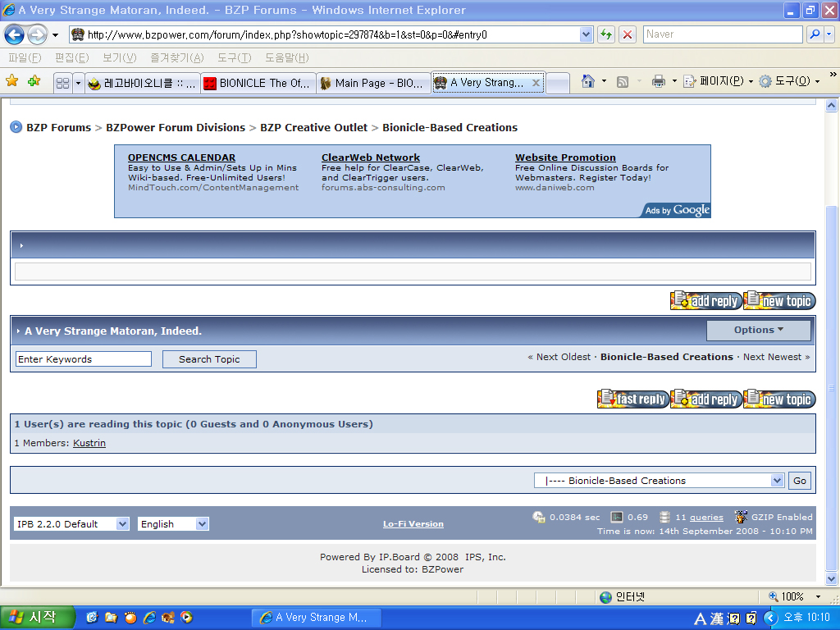Click the Print icon

[x=659, y=81]
